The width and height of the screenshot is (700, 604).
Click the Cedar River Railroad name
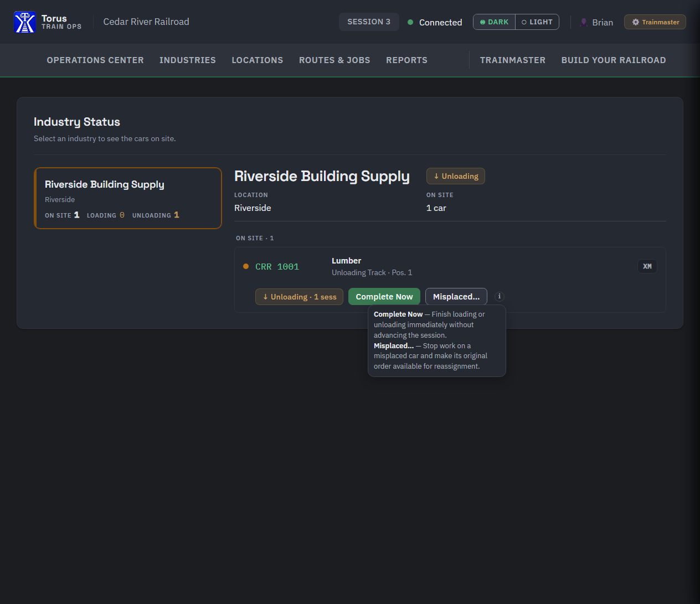coord(146,22)
